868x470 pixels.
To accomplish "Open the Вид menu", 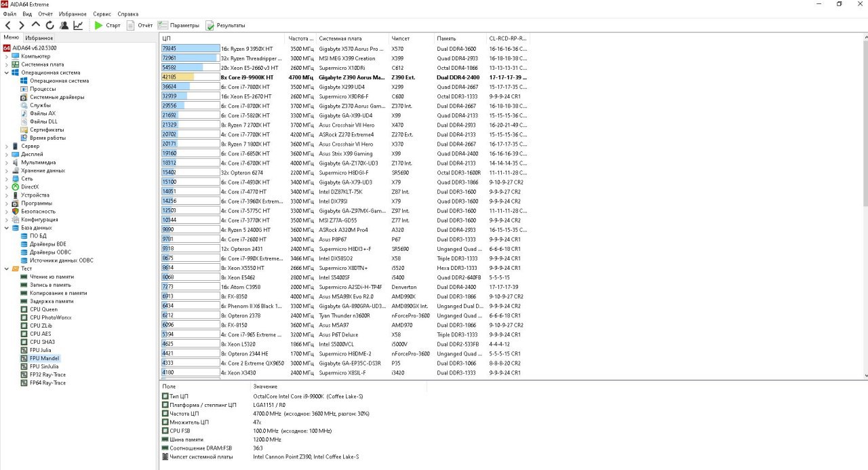I will pyautogui.click(x=27, y=14).
